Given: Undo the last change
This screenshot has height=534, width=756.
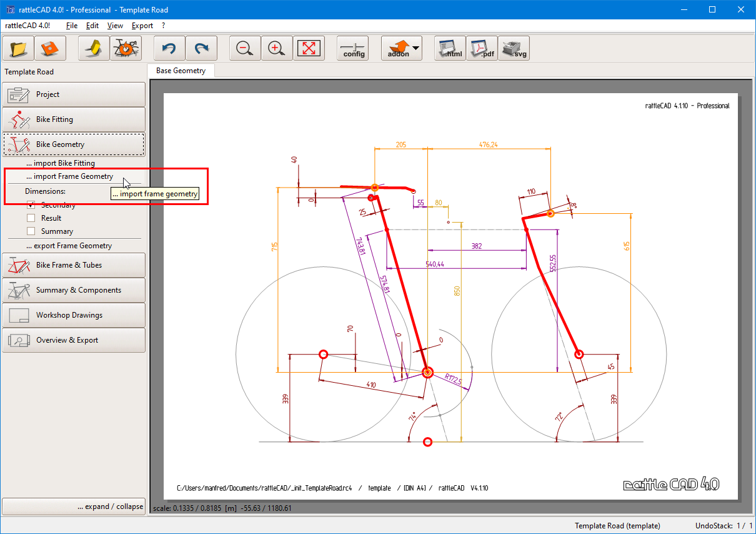Looking at the screenshot, I should click(x=169, y=48).
